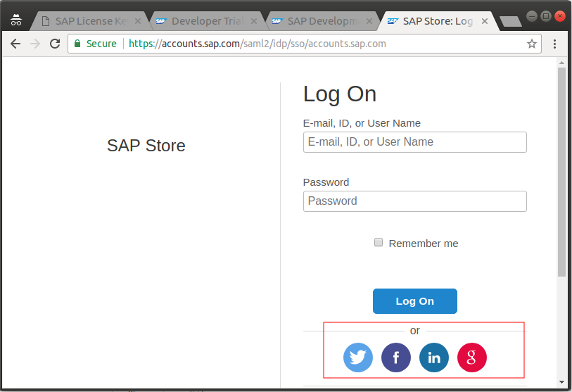Close the browser window
572x392 pixels.
tap(559, 16)
